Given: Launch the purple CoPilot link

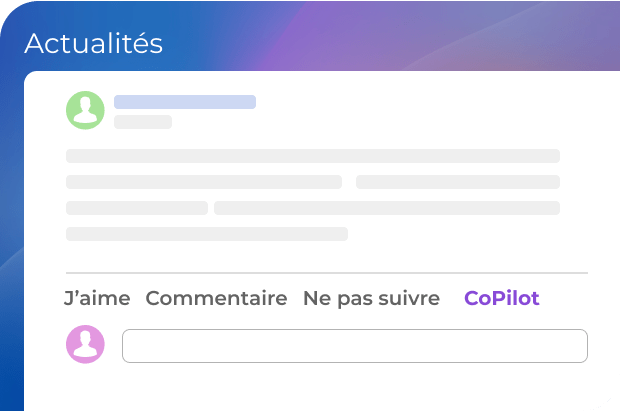Looking at the screenshot, I should (x=502, y=298).
